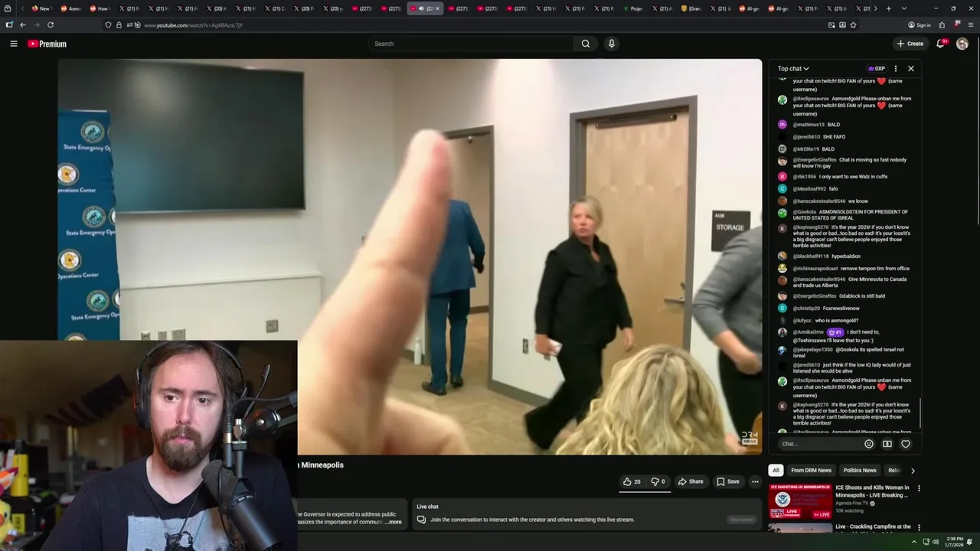
Task: Click the live chat scrollbar thumb
Action: [x=920, y=413]
